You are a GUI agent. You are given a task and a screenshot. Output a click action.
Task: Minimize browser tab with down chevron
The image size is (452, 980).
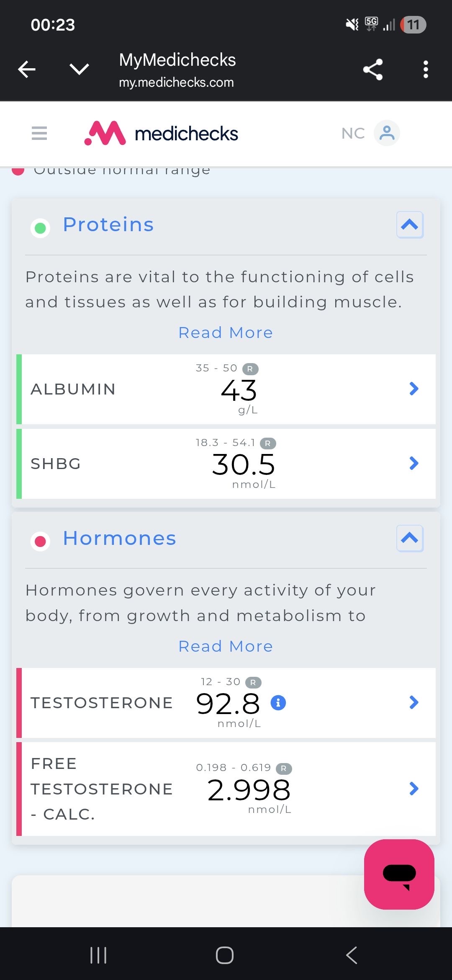79,70
